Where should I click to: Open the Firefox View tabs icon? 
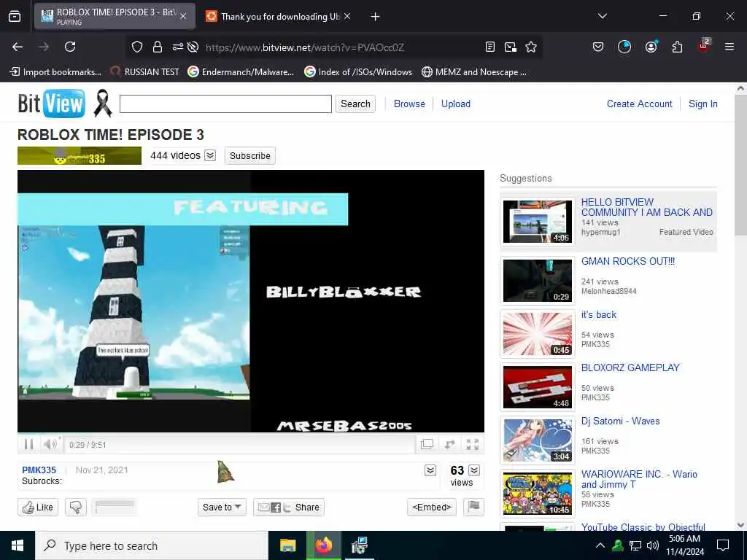point(15,16)
